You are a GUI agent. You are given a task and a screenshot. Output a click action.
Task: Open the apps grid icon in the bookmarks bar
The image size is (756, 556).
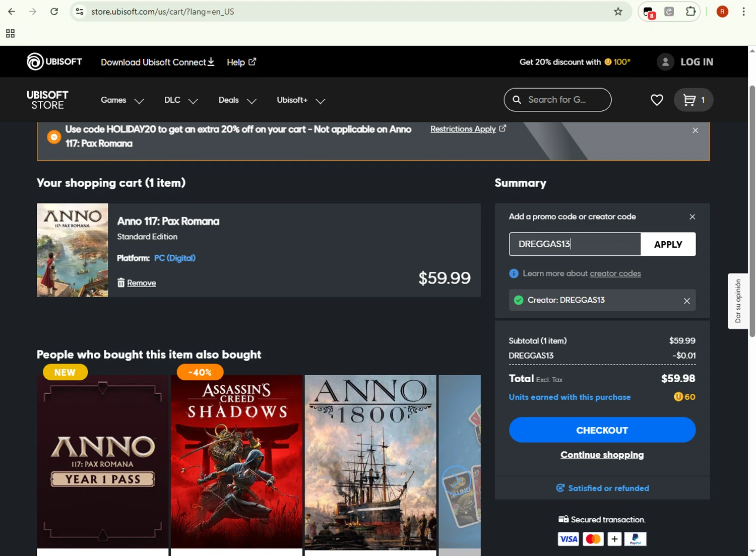click(x=10, y=34)
